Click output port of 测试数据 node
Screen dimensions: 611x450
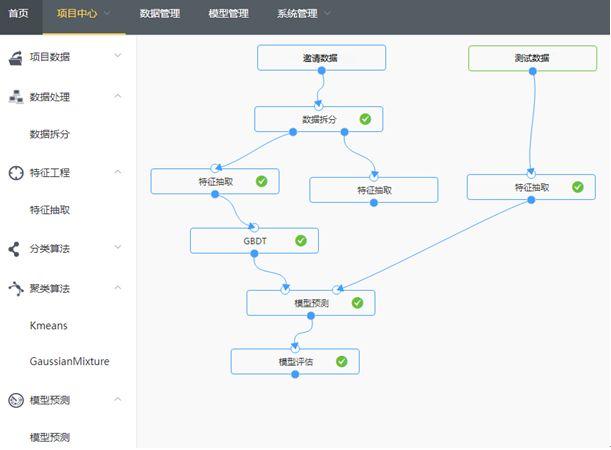pos(533,71)
